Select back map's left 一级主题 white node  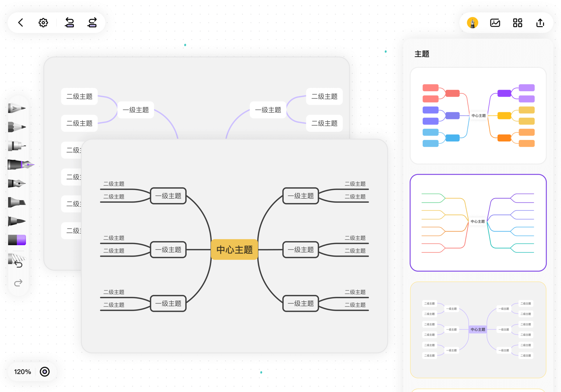pos(136,110)
